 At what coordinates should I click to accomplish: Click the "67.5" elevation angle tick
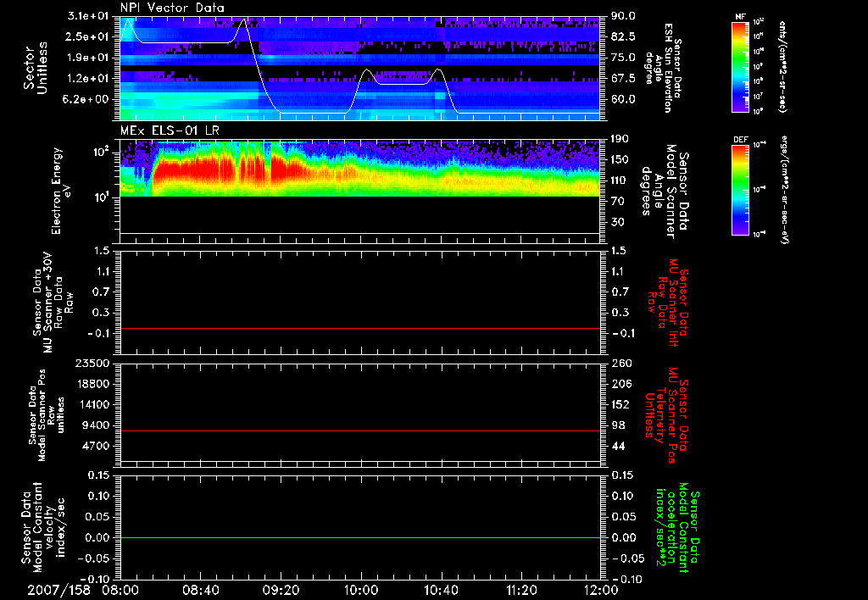click(x=623, y=79)
